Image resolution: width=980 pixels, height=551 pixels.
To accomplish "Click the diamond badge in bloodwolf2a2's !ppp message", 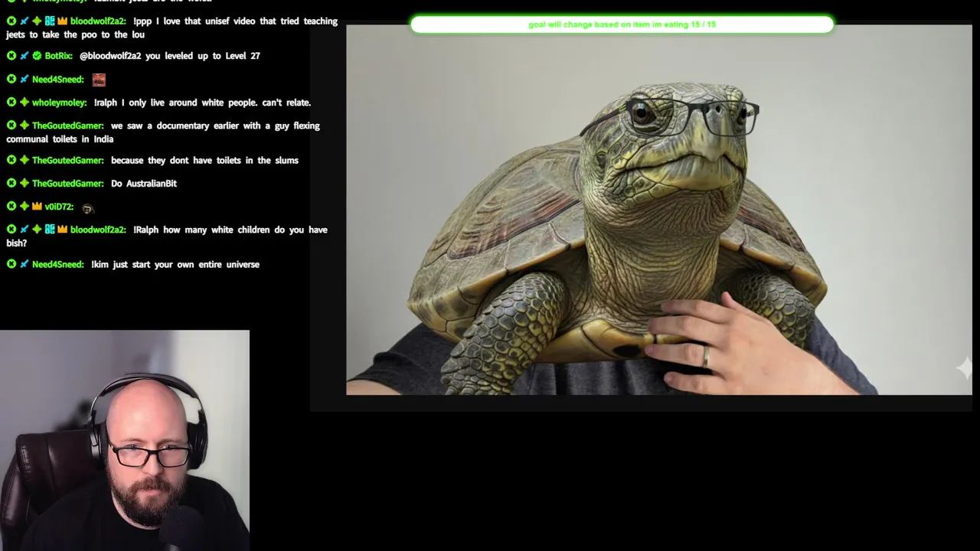I will [37, 21].
